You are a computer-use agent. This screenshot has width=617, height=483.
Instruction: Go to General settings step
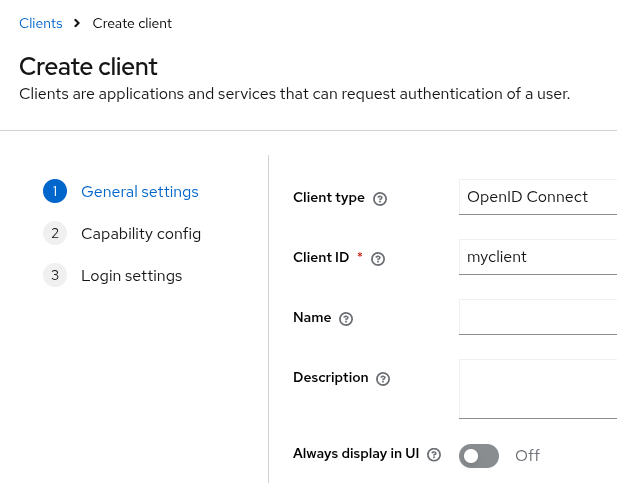point(139,192)
